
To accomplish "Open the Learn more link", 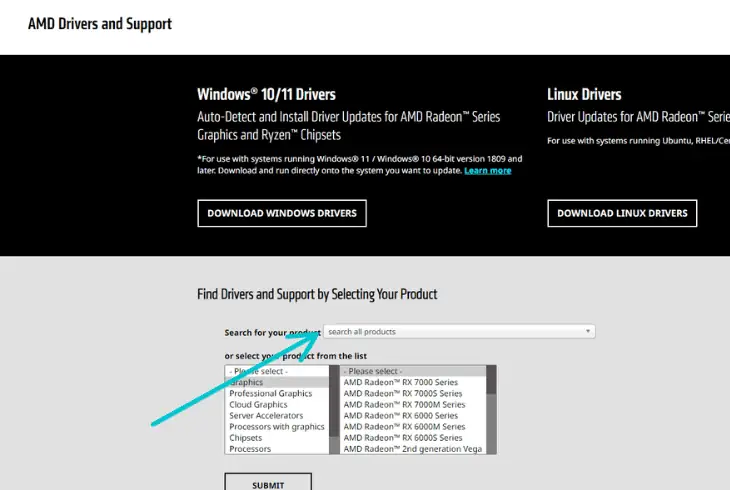I will coord(487,170).
